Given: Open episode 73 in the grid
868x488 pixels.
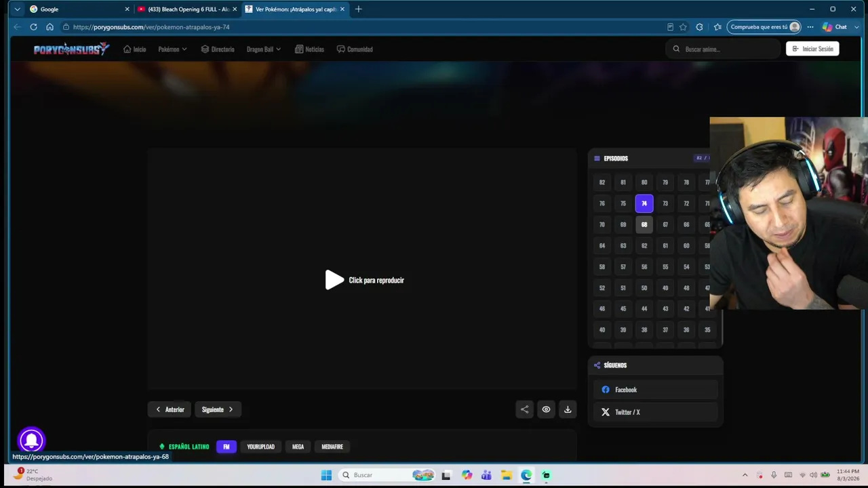Looking at the screenshot, I should click(665, 203).
